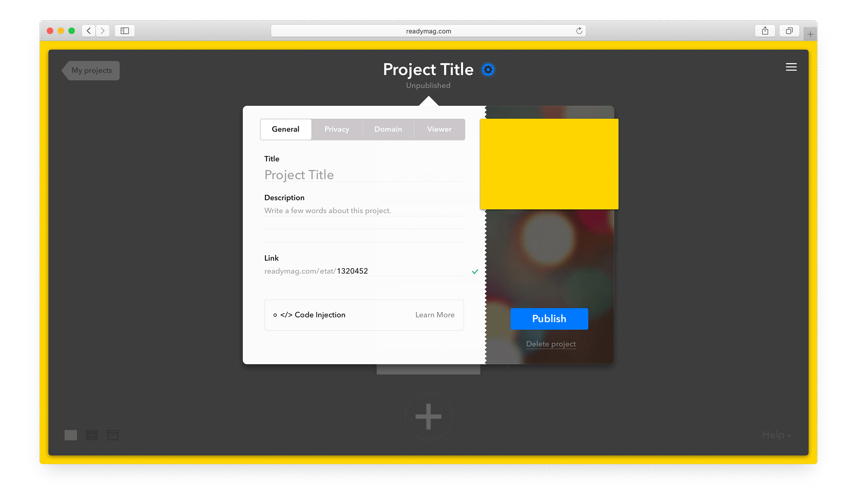Open the Viewer tab panel
The width and height of the screenshot is (857, 504).
(x=439, y=129)
